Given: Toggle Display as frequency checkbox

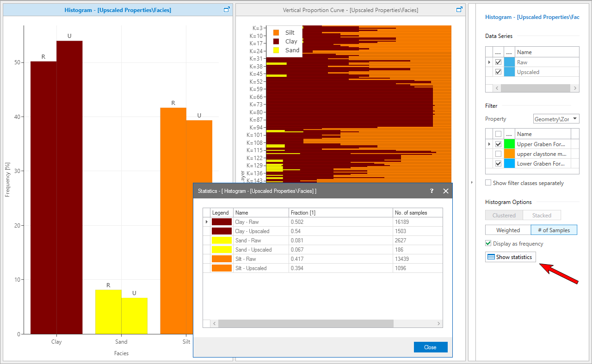Looking at the screenshot, I should pos(488,244).
